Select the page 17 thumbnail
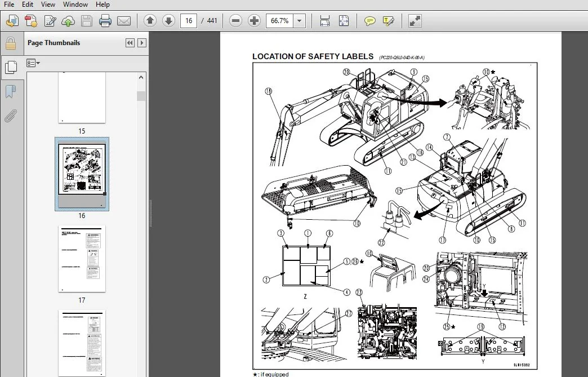The width and height of the screenshot is (588, 377). (82, 259)
